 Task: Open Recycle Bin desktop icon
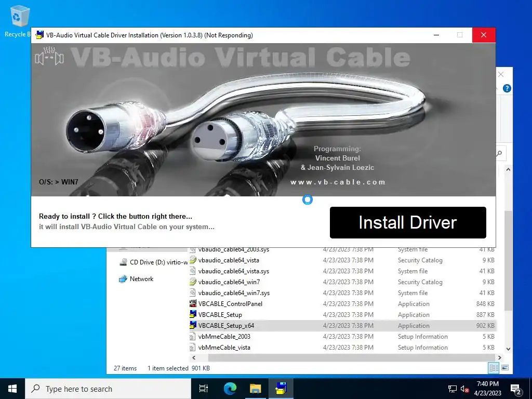[x=20, y=21]
